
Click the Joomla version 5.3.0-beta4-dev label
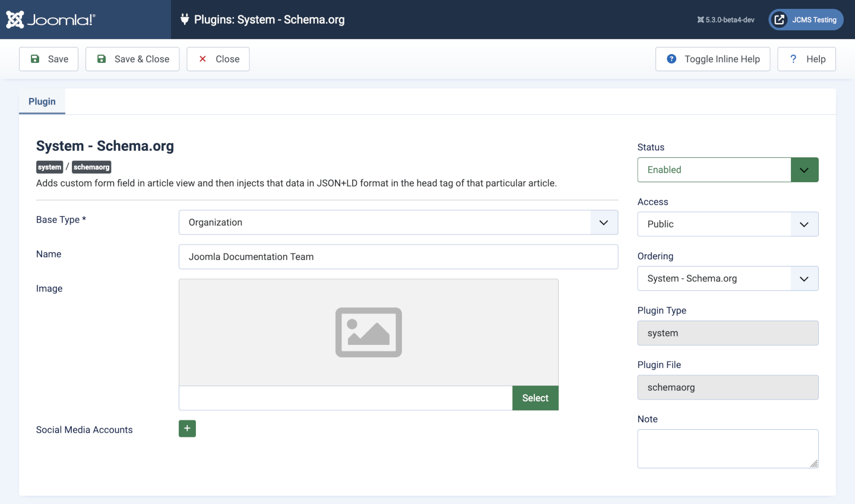tap(726, 20)
